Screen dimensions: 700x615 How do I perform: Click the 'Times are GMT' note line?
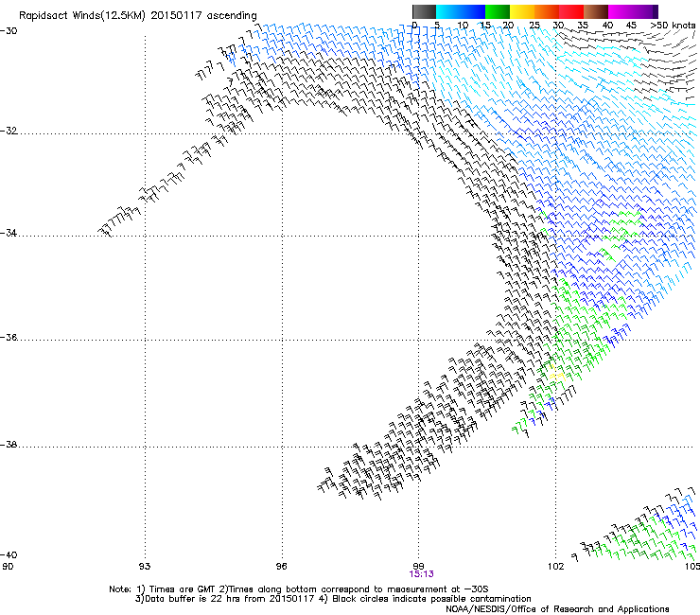299,589
